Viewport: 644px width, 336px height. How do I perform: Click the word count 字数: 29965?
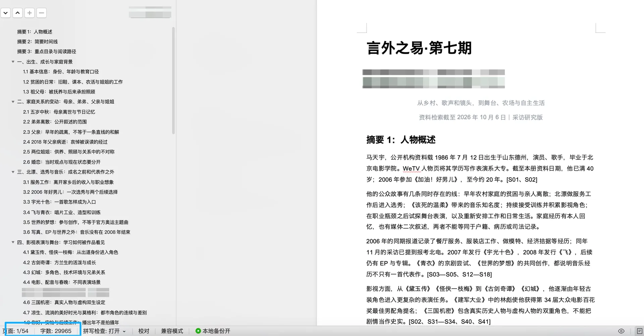coord(56,331)
